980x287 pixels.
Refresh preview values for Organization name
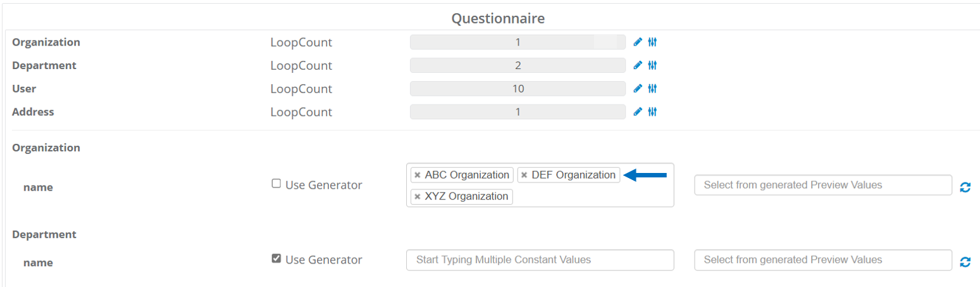[965, 187]
